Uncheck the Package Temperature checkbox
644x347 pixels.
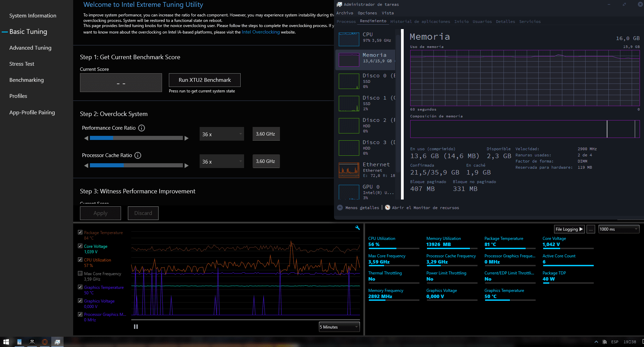pyautogui.click(x=80, y=232)
